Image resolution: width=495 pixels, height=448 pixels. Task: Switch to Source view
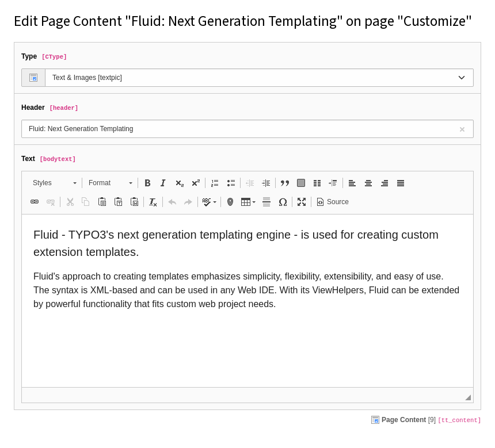coord(333,202)
